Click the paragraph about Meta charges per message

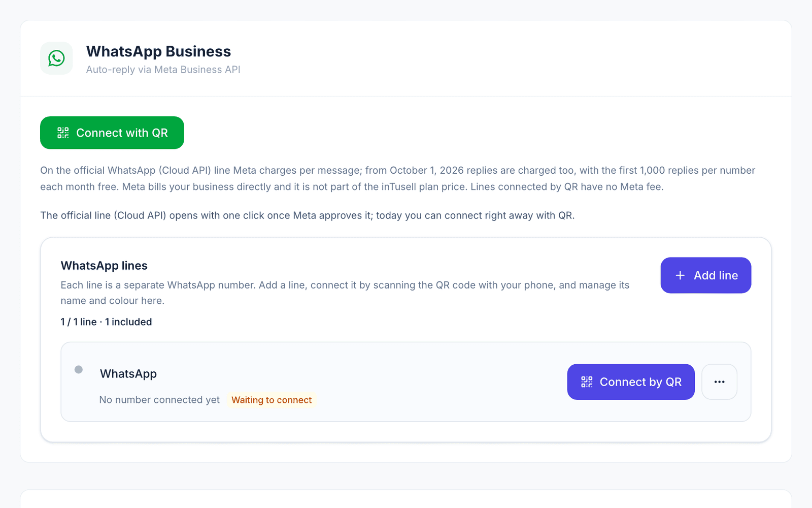point(398,178)
